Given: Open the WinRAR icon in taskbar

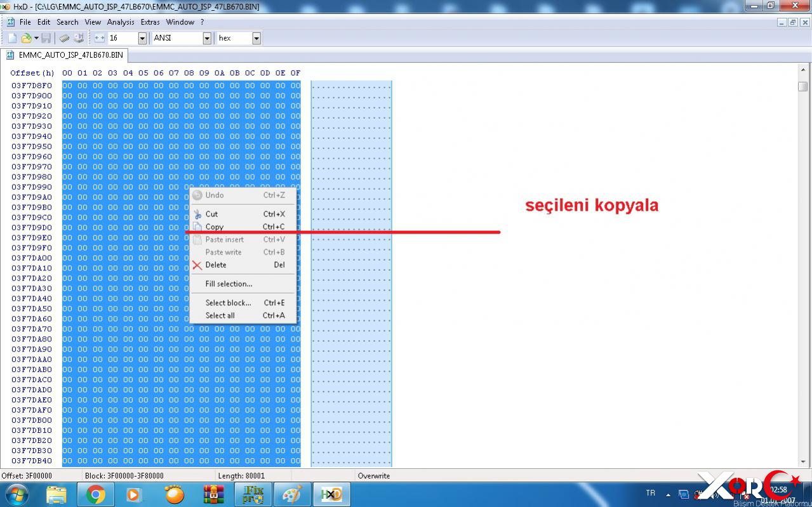Looking at the screenshot, I should pos(214,494).
